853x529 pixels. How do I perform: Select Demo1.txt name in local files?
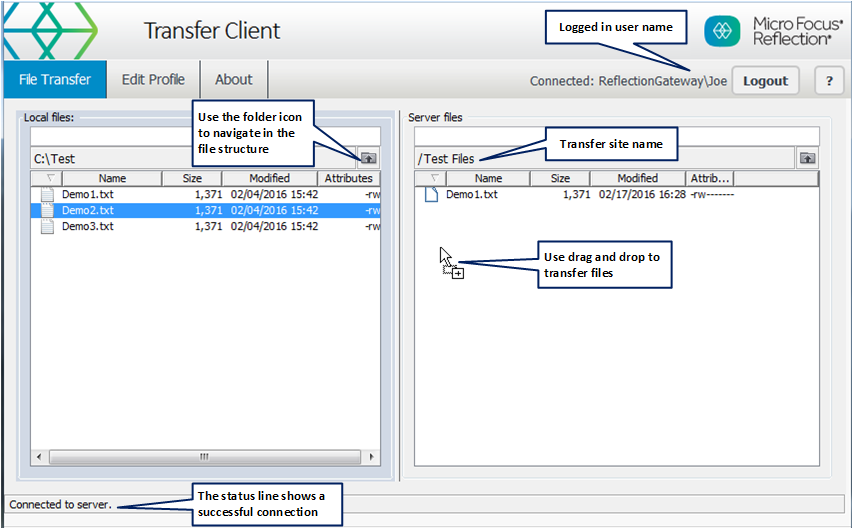pyautogui.click(x=88, y=194)
